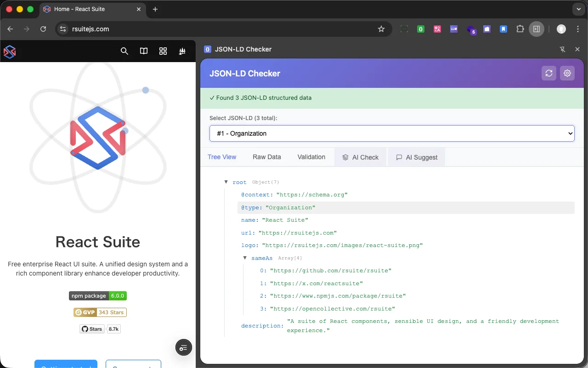Open the Chrome three-dot menu
This screenshot has height=368, width=588.
point(577,29)
